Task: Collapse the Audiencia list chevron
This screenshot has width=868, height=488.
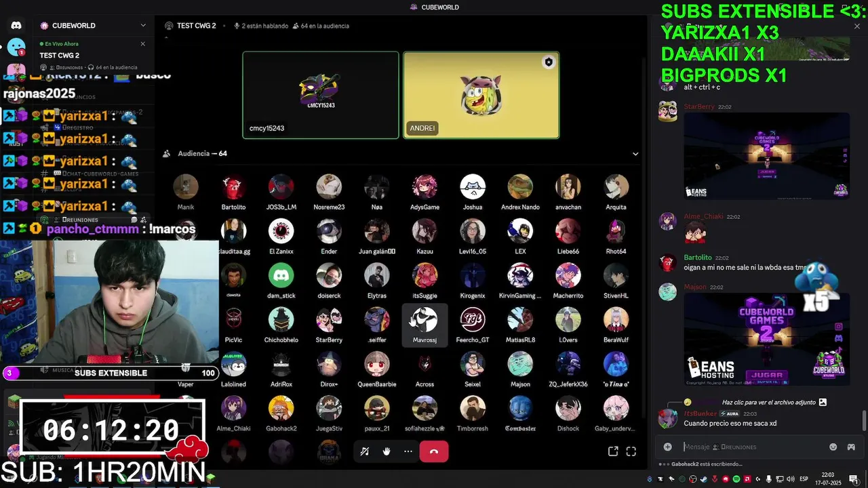Action: coord(635,154)
